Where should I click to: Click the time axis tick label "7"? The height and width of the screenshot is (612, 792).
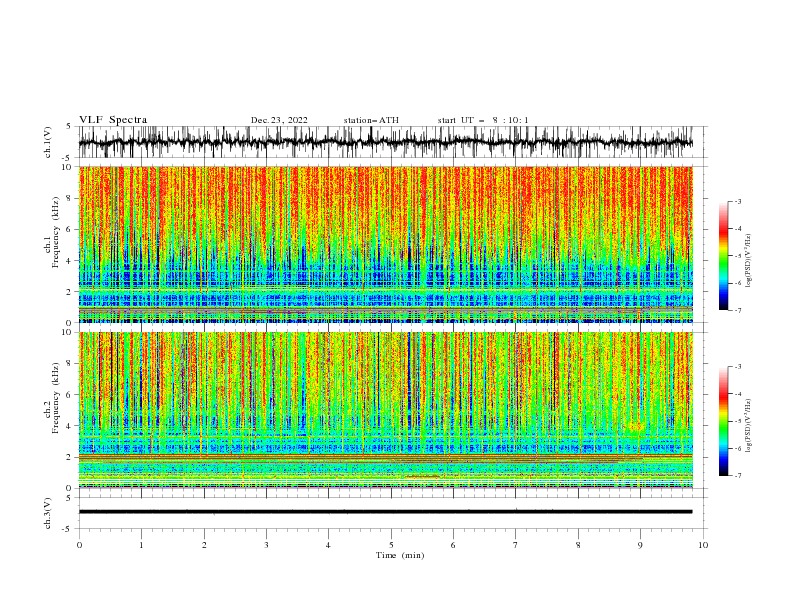click(x=516, y=545)
